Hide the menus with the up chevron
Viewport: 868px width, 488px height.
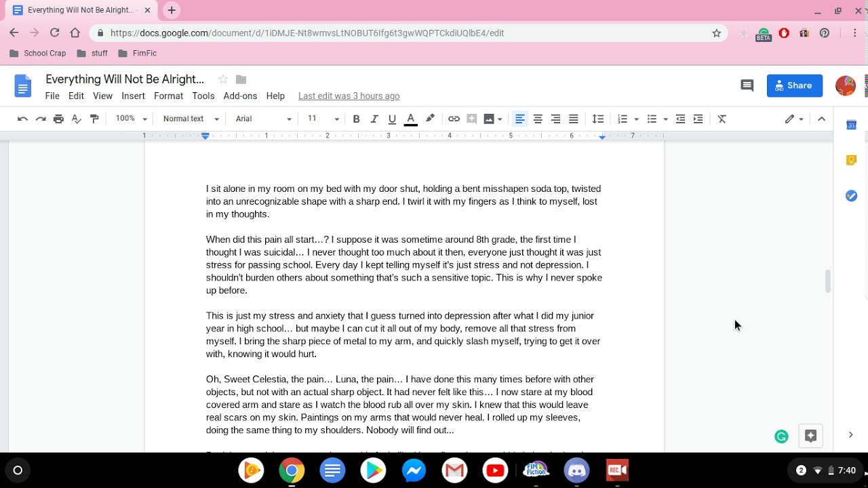(x=821, y=119)
